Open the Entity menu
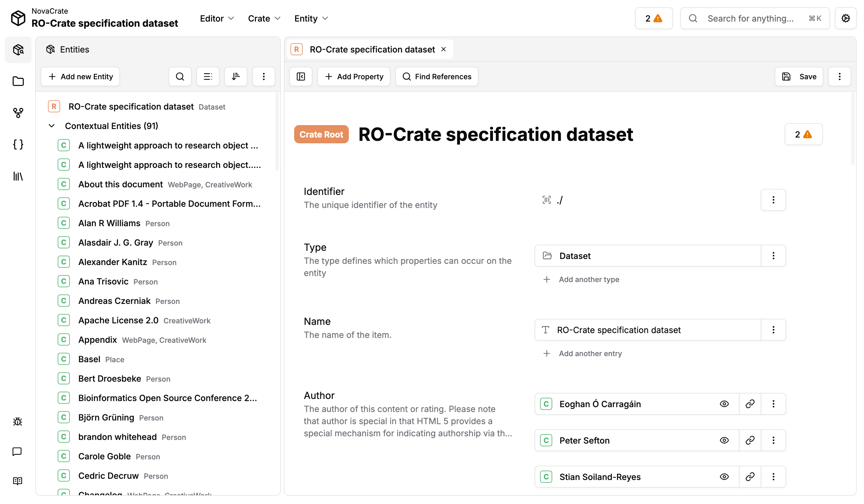Screen dimensions: 864x504 click(311, 19)
